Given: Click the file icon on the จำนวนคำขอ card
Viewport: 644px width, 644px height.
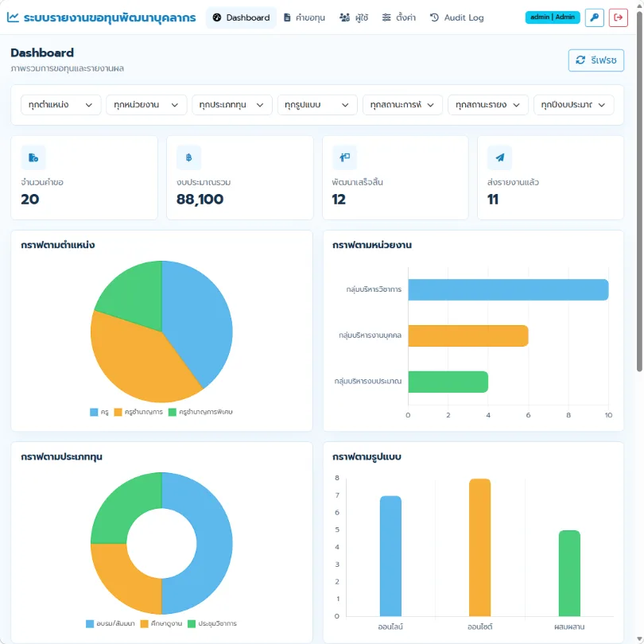Looking at the screenshot, I should (x=33, y=157).
